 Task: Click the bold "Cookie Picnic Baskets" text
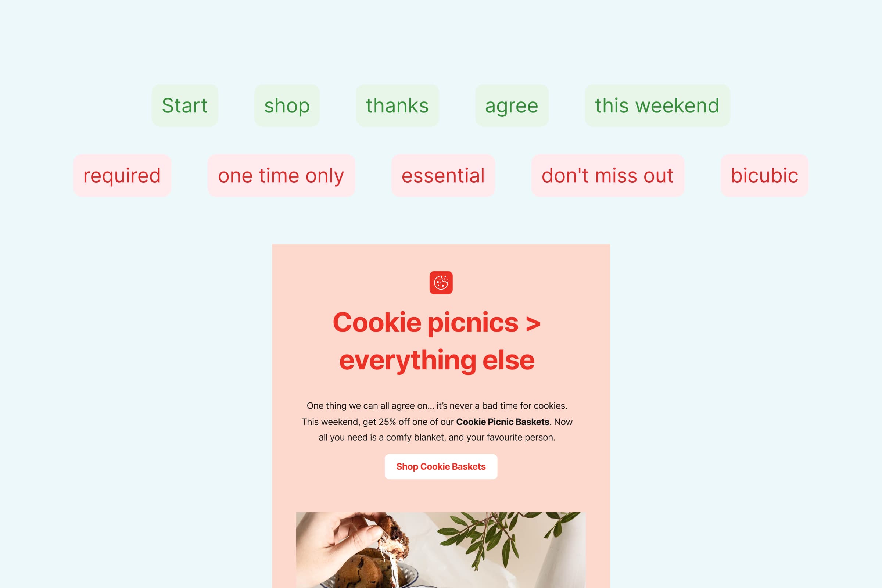point(502,422)
